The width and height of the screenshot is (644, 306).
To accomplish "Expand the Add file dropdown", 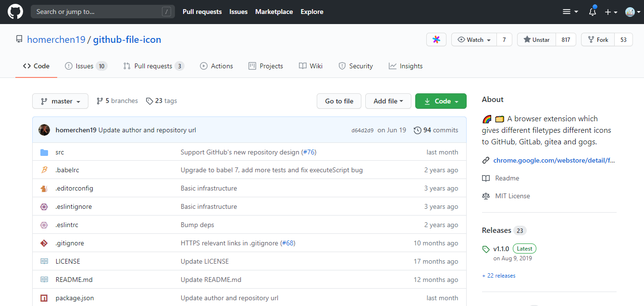I will 388,101.
